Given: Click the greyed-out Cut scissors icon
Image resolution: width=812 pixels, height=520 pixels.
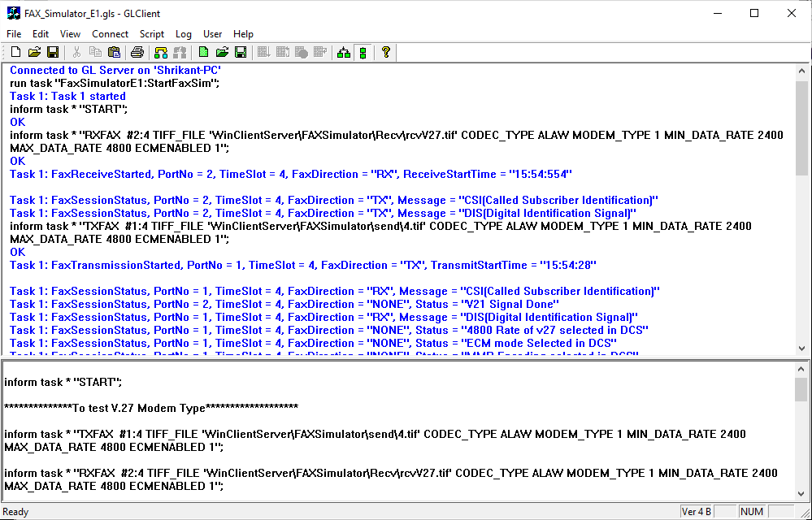Looking at the screenshot, I should pyautogui.click(x=76, y=52).
